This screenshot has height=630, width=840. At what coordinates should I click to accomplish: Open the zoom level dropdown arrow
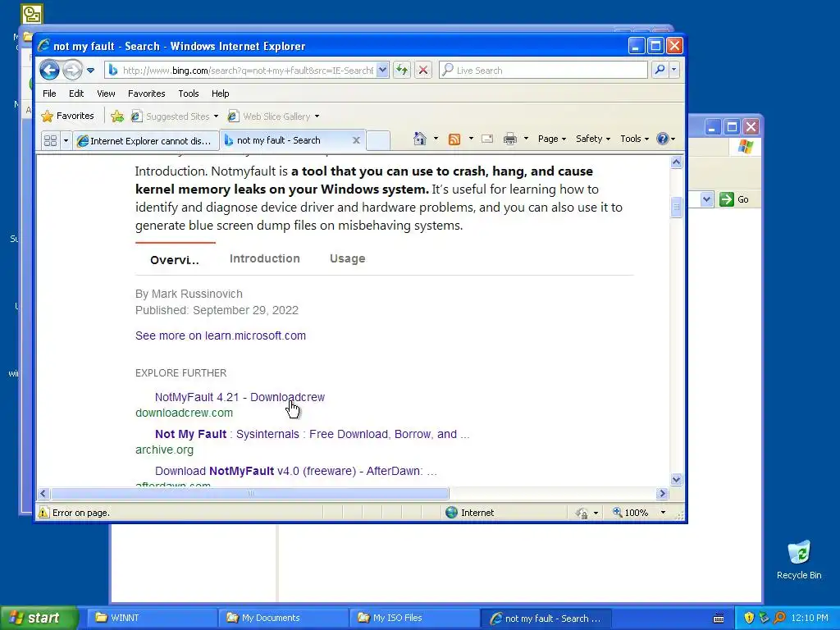(x=663, y=513)
